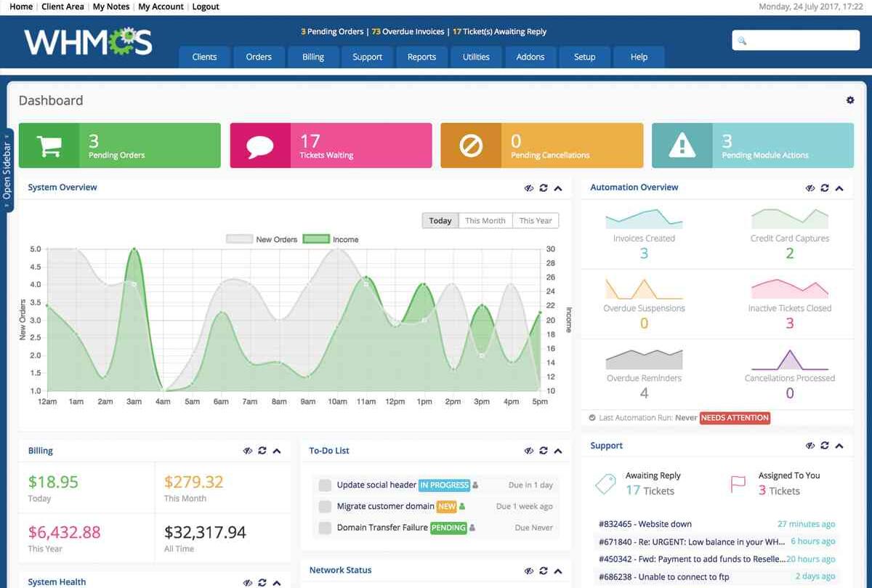
Task: Collapse the System Overview panel
Action: tap(558, 188)
